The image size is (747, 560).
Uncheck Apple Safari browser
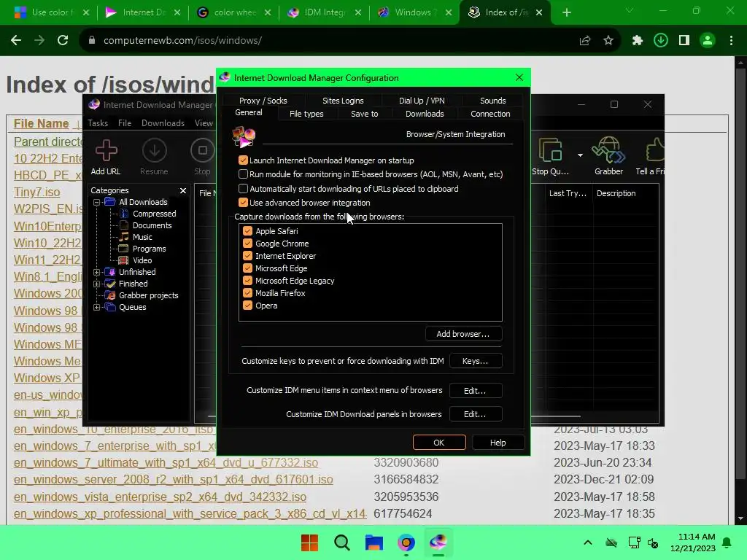point(247,231)
